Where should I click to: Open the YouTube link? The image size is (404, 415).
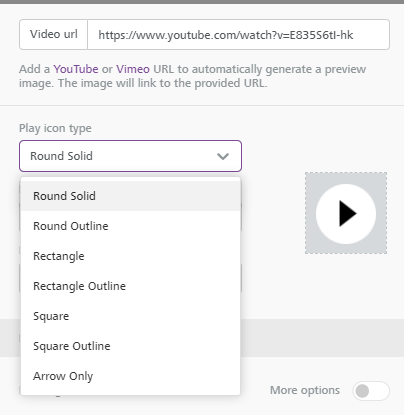point(76,69)
